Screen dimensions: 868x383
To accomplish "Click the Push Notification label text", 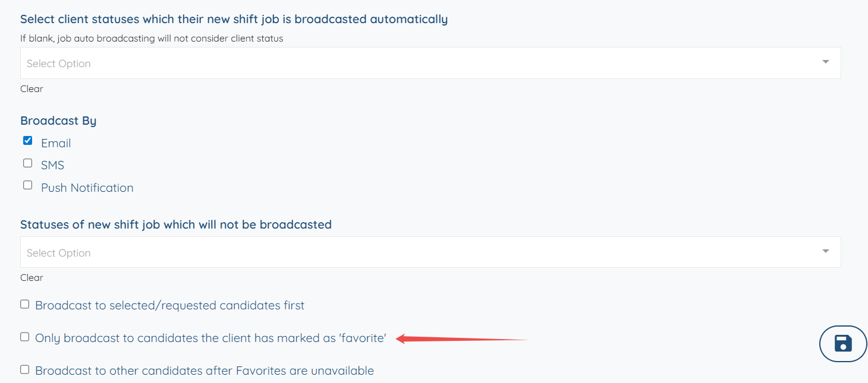I will coord(87,188).
